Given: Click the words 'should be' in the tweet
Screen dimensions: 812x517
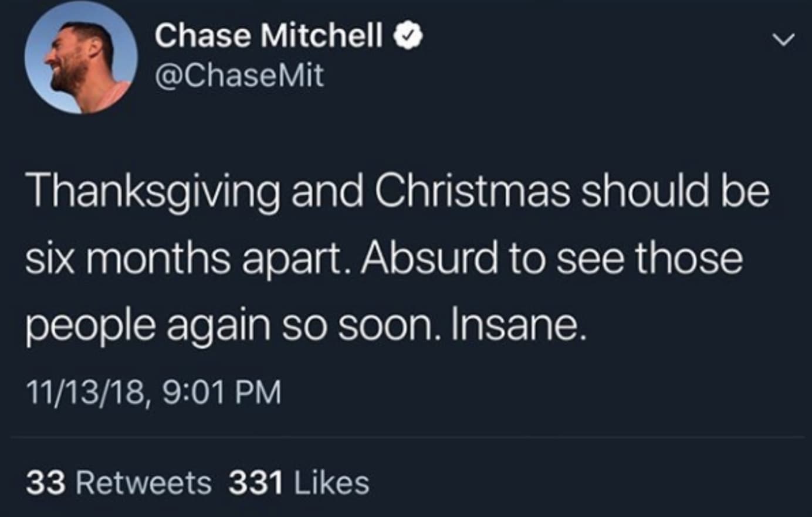Looking at the screenshot, I should pos(674,191).
